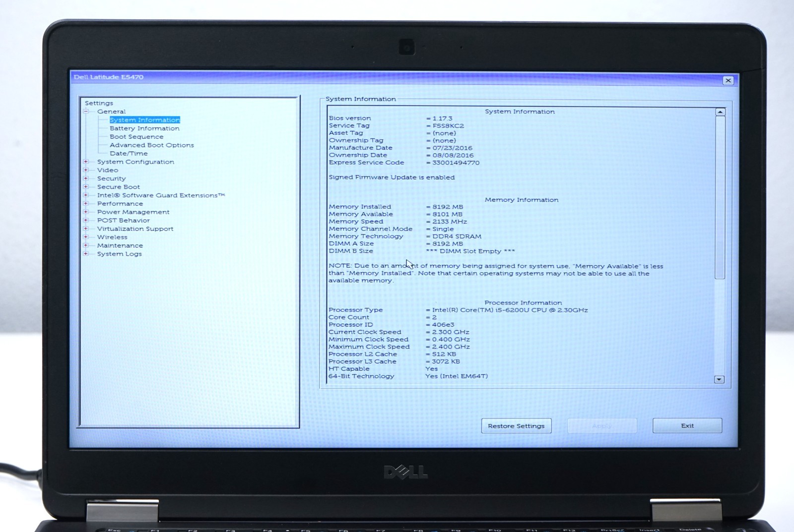The height and width of the screenshot is (532, 794).
Task: Click the Restore Settings button
Action: click(x=516, y=426)
